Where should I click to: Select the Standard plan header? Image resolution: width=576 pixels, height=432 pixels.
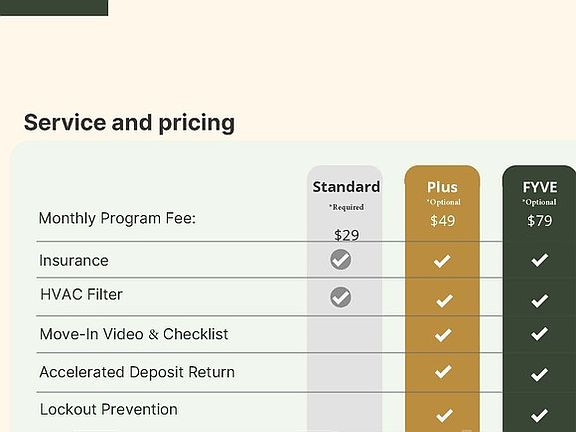[x=346, y=187]
